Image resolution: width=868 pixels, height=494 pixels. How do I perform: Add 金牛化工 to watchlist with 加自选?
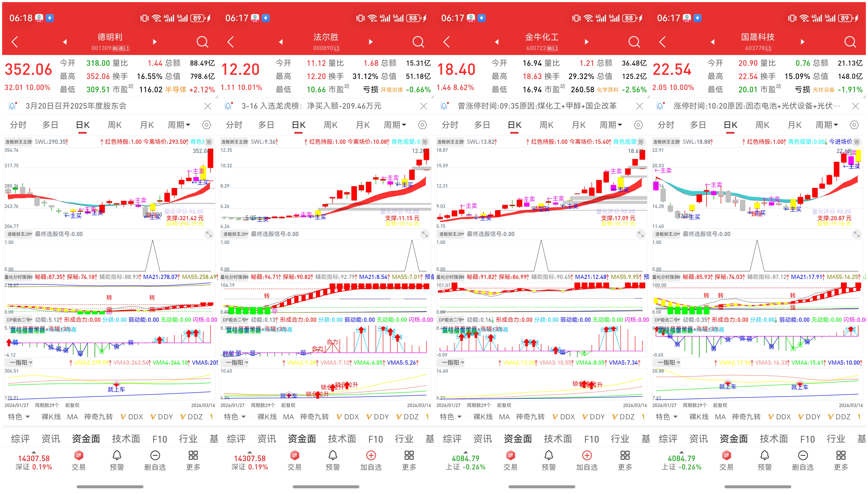[587, 460]
